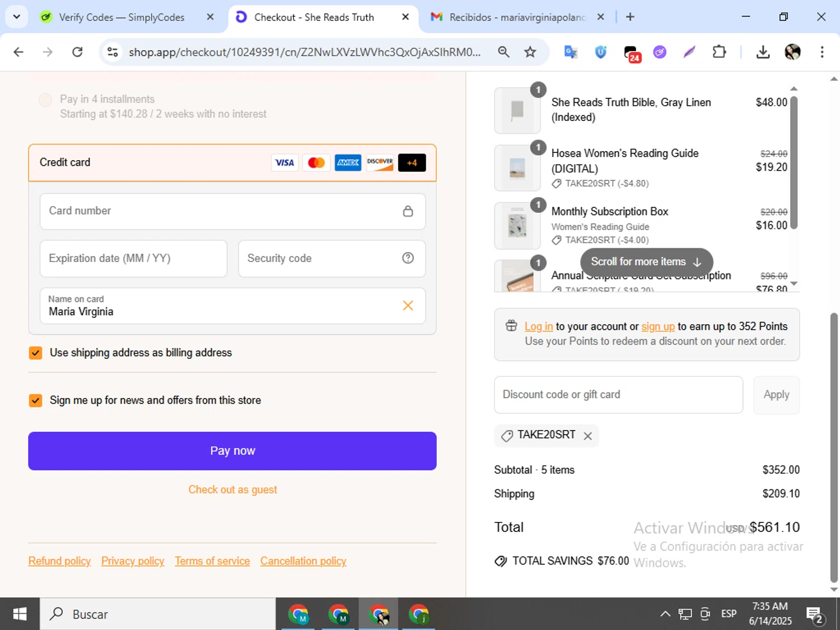
Task: Open the extension with red 24 badge
Action: pos(631,53)
